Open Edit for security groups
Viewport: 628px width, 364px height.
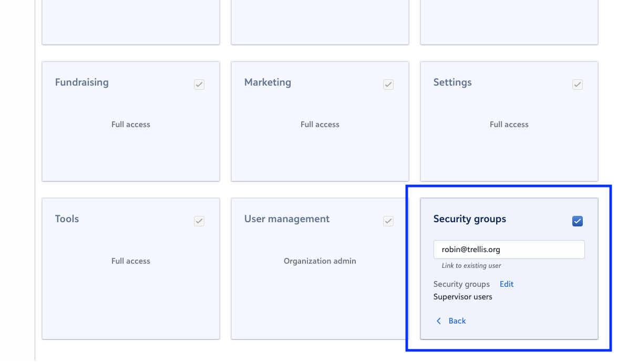(x=507, y=284)
